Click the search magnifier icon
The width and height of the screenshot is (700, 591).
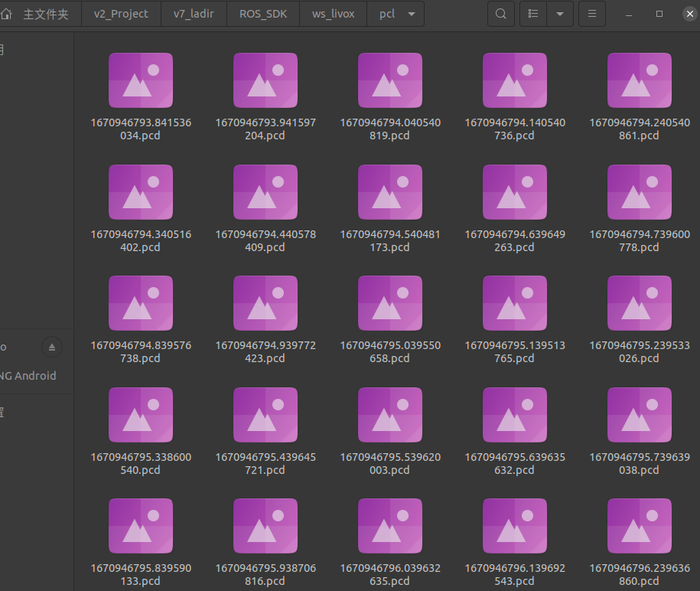click(501, 14)
